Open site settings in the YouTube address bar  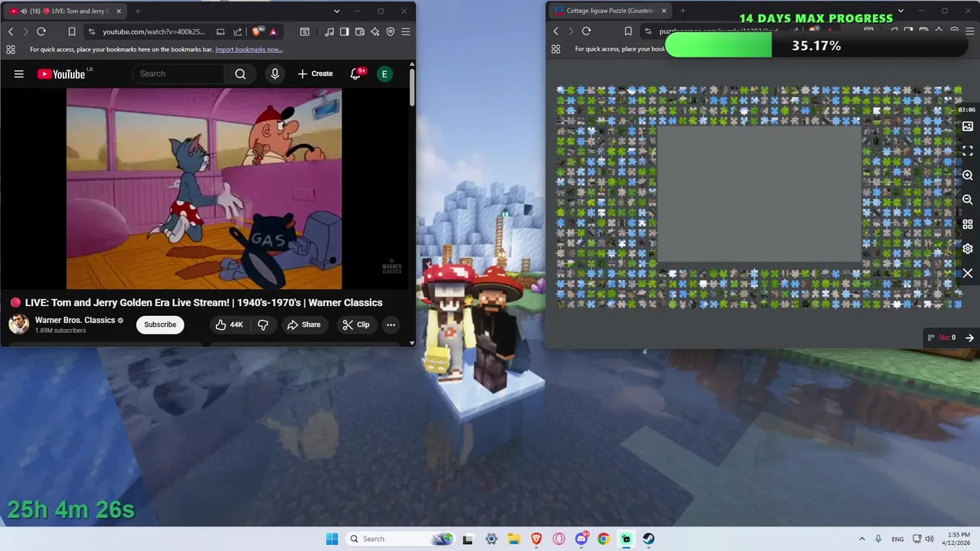92,31
